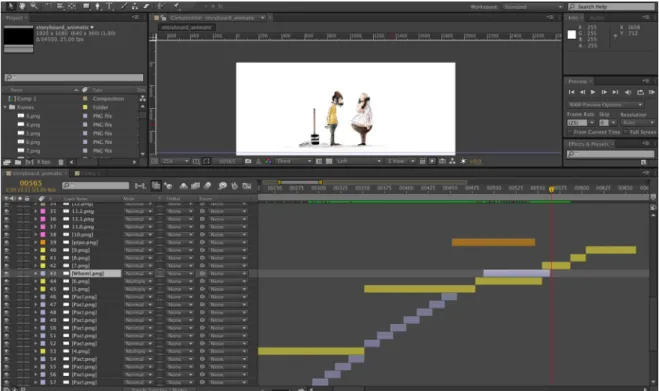Enable From Current Time checkbox
The height and width of the screenshot is (391, 659).
click(x=570, y=132)
